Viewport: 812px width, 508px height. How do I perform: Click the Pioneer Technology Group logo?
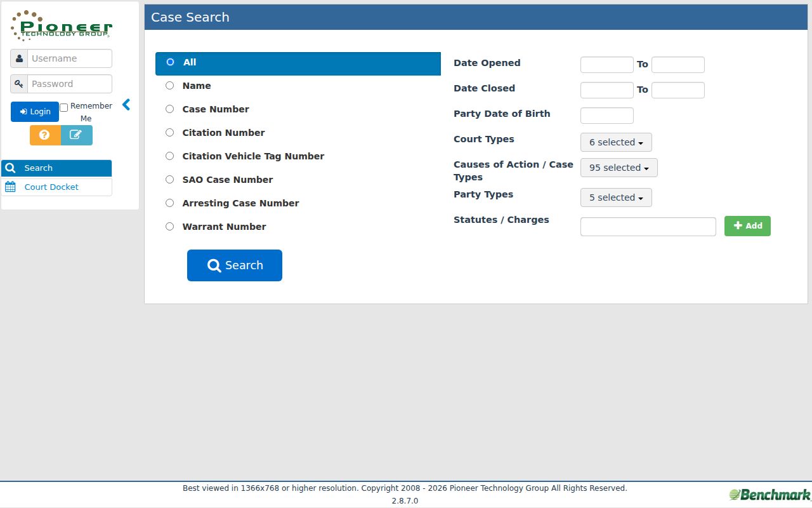pos(62,25)
